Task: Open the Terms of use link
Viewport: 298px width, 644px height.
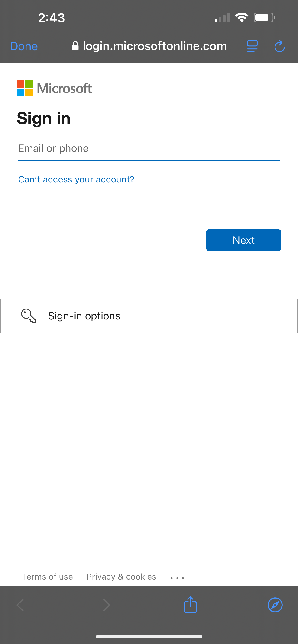Action: 48,577
